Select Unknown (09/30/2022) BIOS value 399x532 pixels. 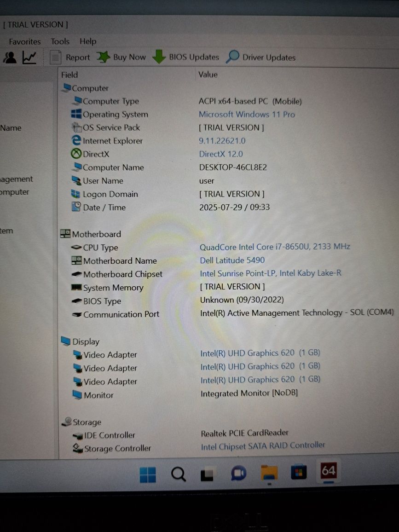(x=242, y=300)
